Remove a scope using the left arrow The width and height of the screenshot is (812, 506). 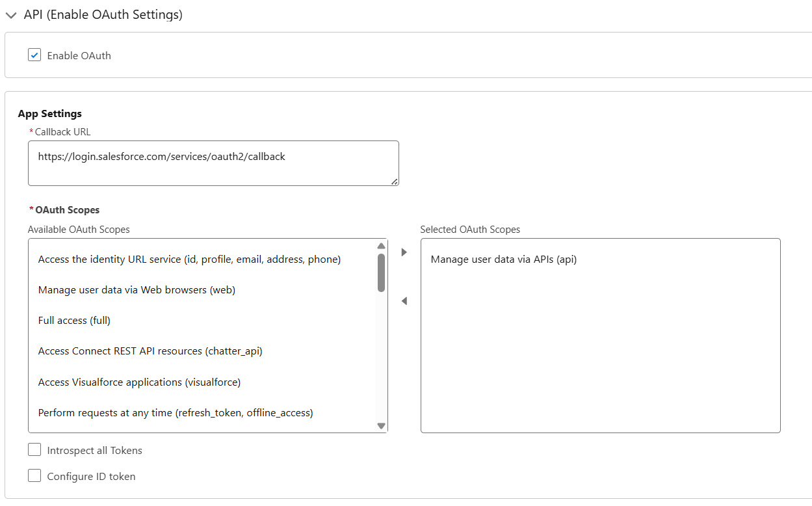pos(404,300)
